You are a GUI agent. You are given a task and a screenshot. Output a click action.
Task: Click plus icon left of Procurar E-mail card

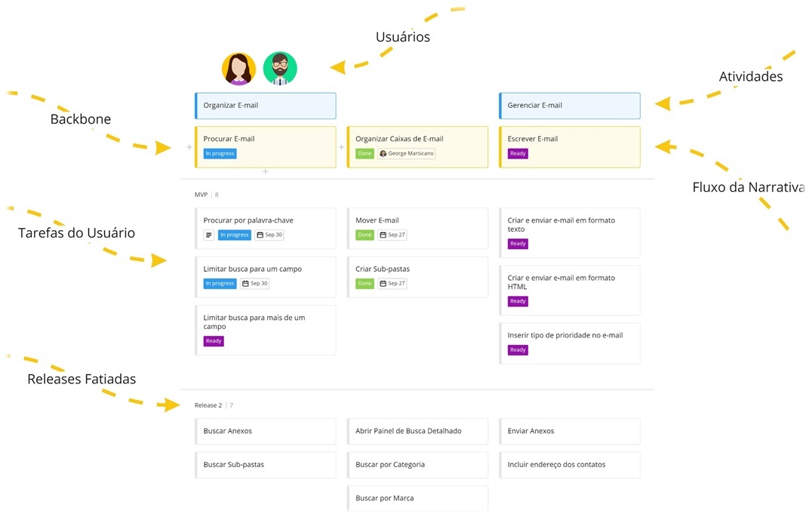pos(189,147)
